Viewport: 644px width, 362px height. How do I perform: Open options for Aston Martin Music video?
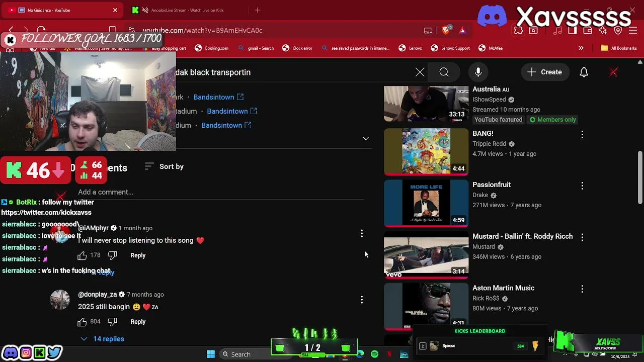tap(582, 289)
